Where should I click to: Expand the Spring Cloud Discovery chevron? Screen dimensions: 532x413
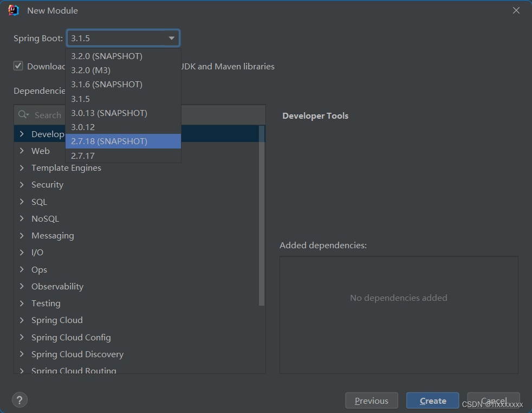click(22, 354)
